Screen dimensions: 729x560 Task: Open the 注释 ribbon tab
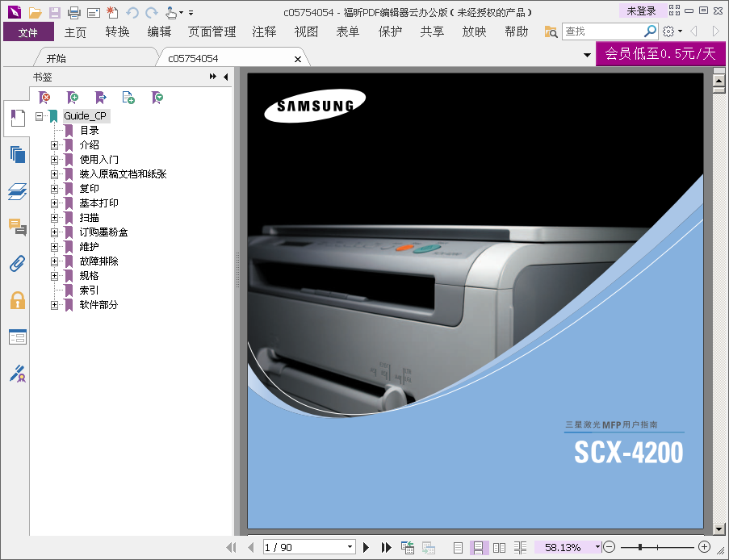265,32
